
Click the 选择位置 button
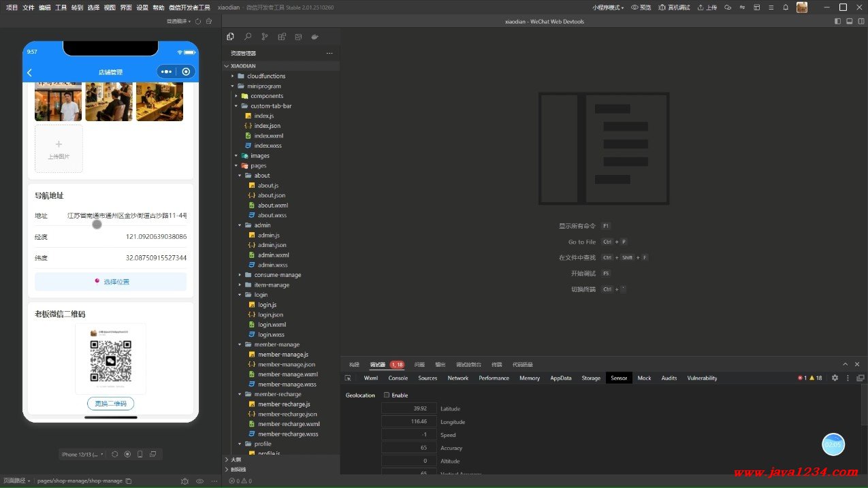110,282
